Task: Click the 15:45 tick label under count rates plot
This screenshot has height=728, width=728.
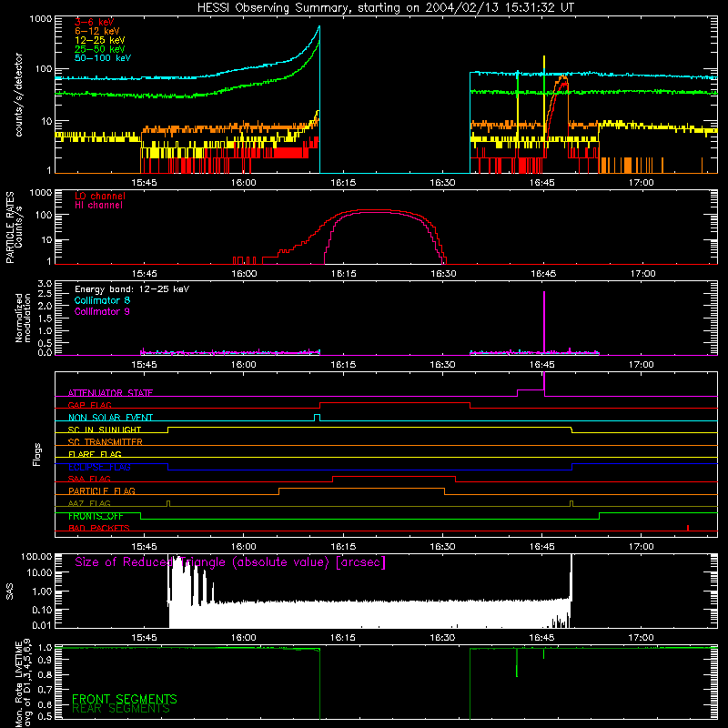Action: (x=144, y=183)
